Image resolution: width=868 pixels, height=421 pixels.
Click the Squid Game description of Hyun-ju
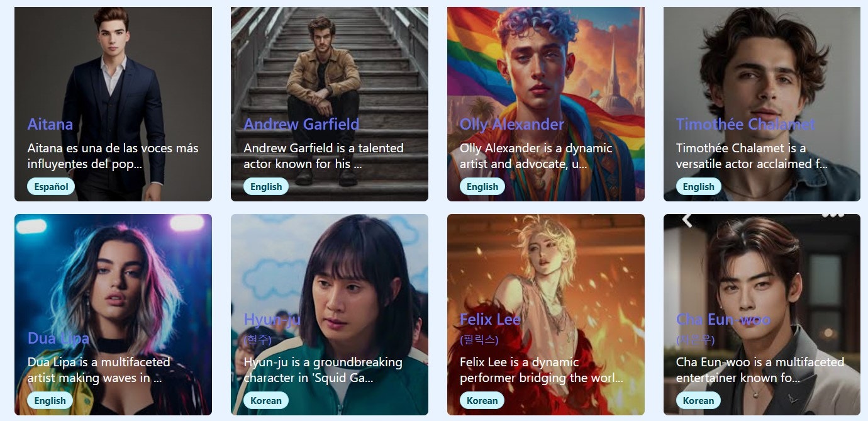323,370
